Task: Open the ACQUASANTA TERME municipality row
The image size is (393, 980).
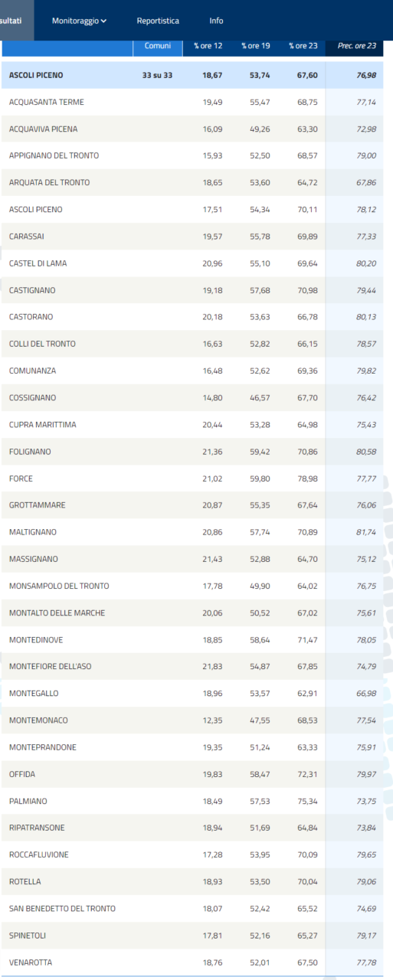Action: click(192, 102)
